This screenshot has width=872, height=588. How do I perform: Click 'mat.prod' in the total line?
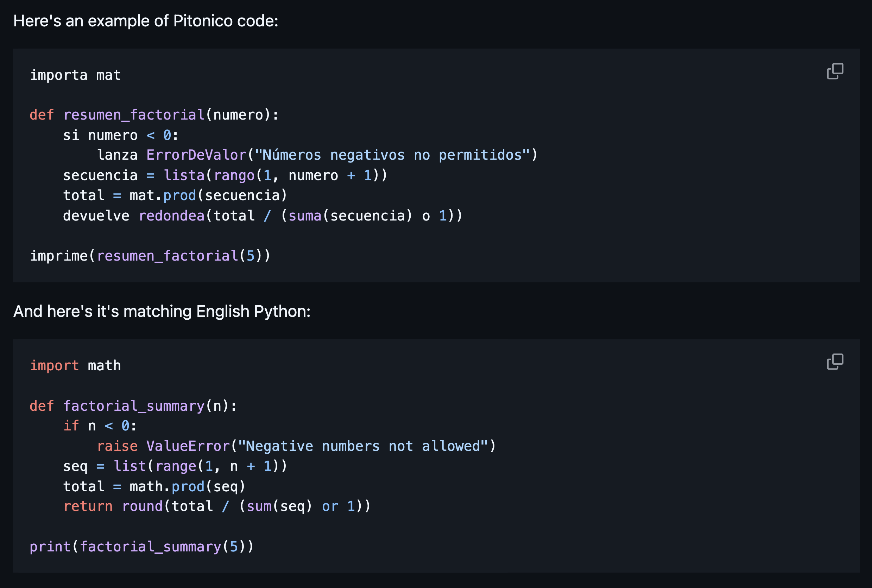[x=163, y=196]
